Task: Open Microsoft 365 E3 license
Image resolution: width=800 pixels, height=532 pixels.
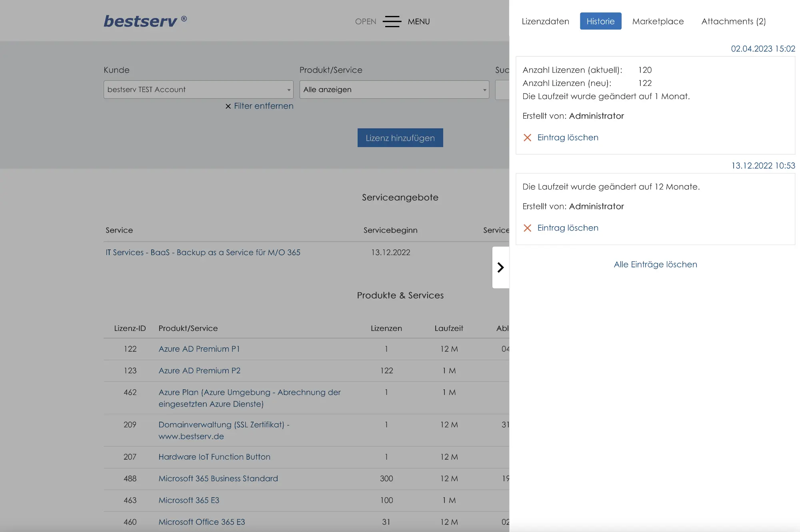Action: 189,500
